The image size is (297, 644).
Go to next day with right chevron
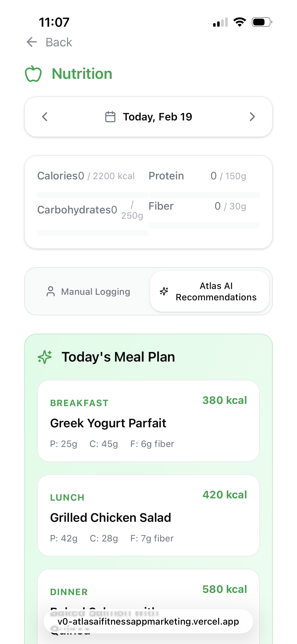[x=252, y=117]
